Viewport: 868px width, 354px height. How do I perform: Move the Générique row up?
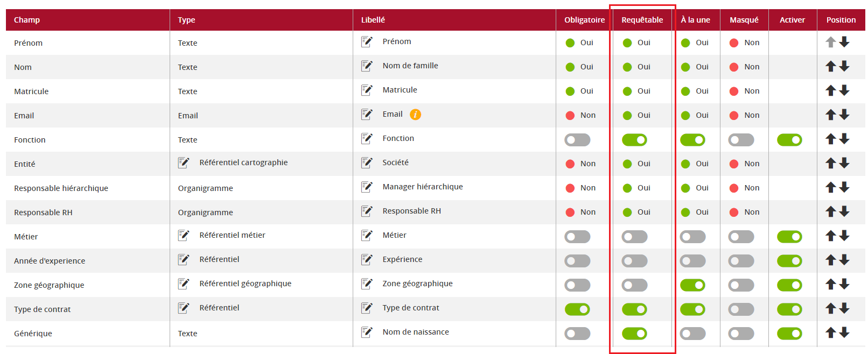831,332
